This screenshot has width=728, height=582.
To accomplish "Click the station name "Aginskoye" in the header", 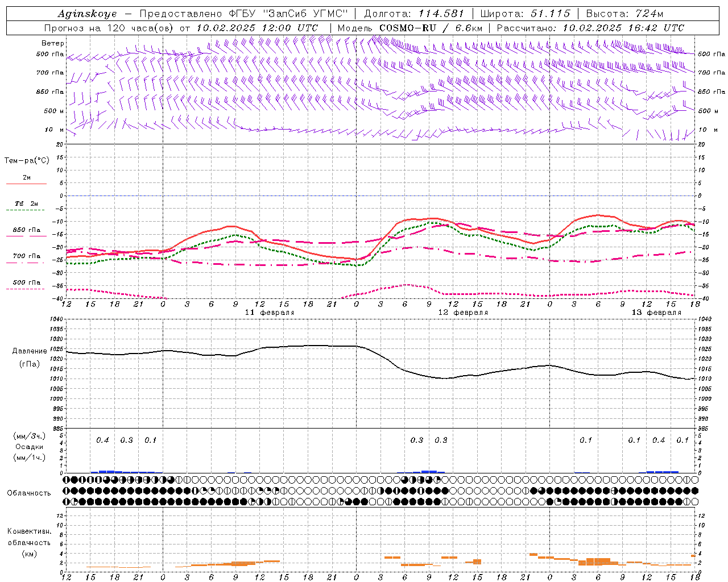I will tap(87, 14).
